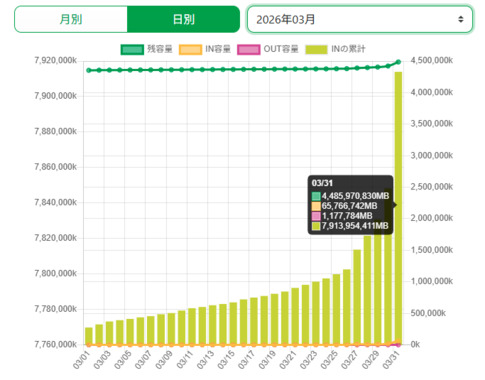Click the 03/15 cumulative bar

(x=233, y=323)
